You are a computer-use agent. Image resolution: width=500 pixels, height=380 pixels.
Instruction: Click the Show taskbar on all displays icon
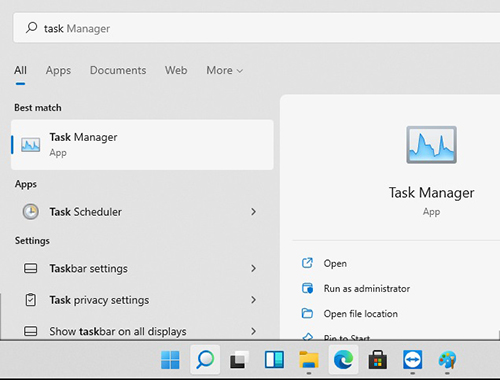tap(31, 331)
